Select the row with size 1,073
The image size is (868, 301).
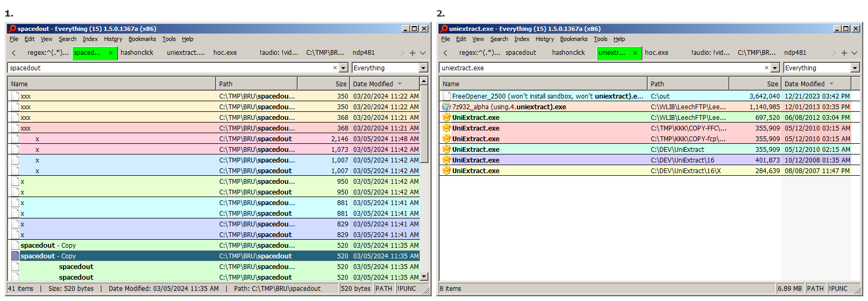click(214, 150)
